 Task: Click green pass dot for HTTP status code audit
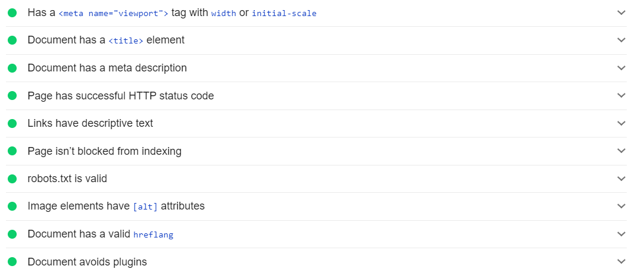coord(12,96)
